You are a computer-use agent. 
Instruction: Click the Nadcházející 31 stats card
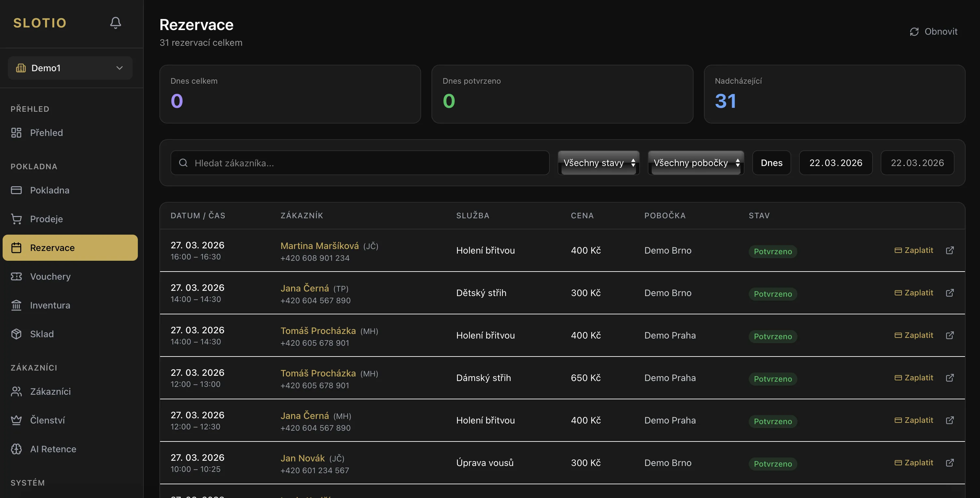click(834, 94)
